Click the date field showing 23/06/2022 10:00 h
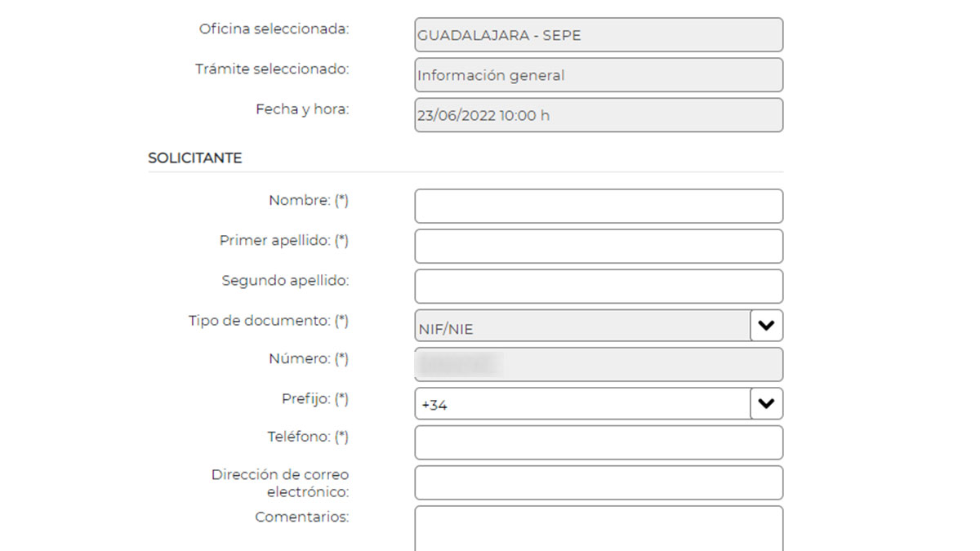Image resolution: width=980 pixels, height=551 pixels. 598,115
